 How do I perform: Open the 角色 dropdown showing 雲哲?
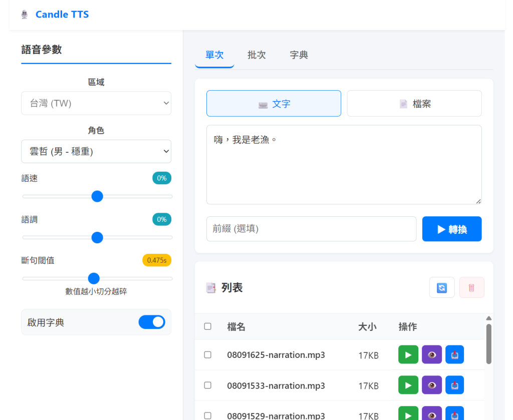(x=96, y=151)
